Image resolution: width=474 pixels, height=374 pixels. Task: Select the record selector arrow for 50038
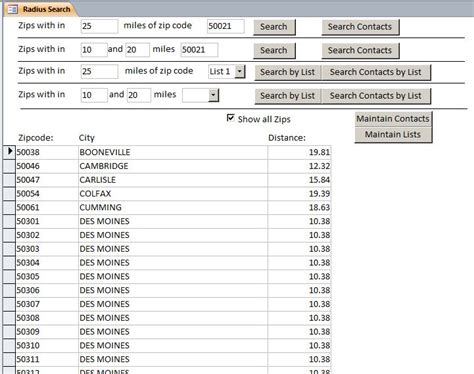[x=10, y=152]
